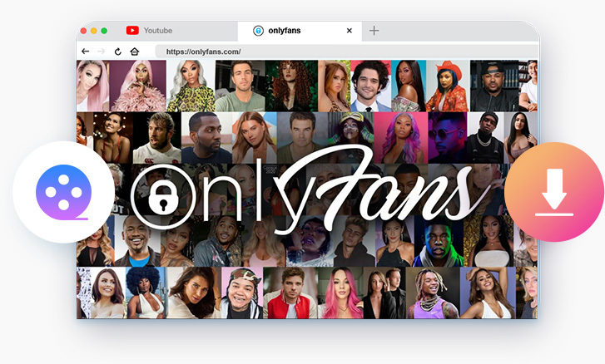Click the orange download arrow button
Viewport: 605px width, 364px height.
(x=554, y=192)
